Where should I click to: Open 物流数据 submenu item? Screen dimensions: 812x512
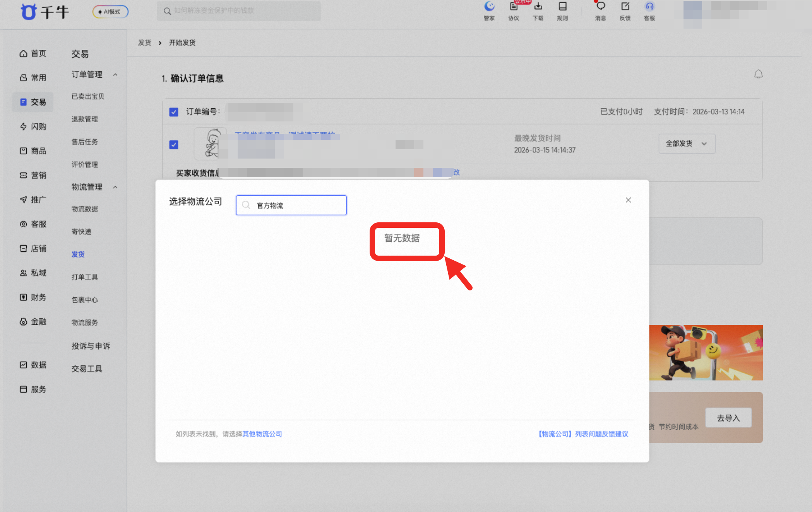[x=84, y=209]
